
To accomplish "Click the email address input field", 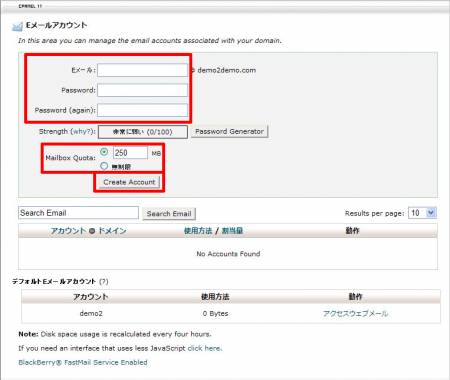I will [142, 70].
